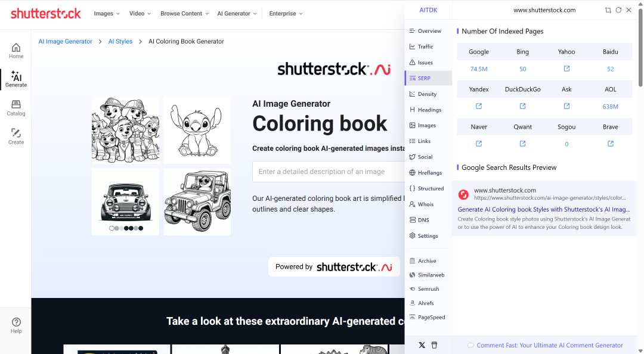Select the puppy firefighters coloring thumbnail
This screenshot has width=644, height=354.
(x=125, y=130)
